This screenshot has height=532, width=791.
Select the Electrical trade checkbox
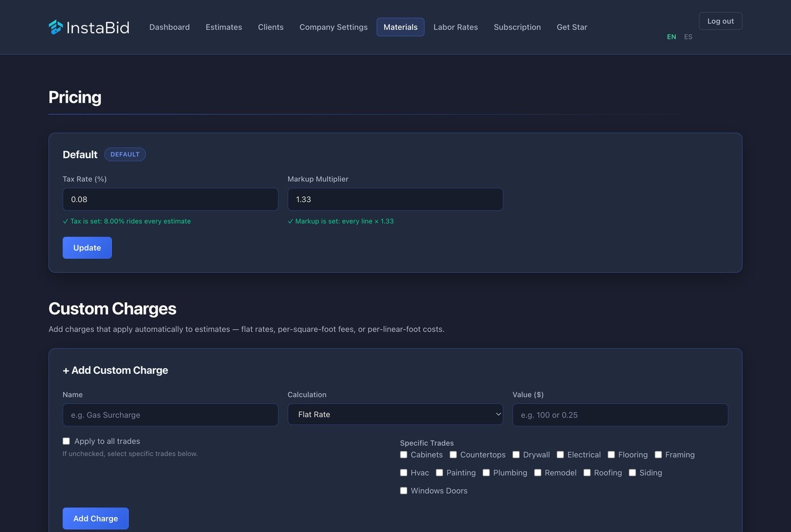coord(560,455)
